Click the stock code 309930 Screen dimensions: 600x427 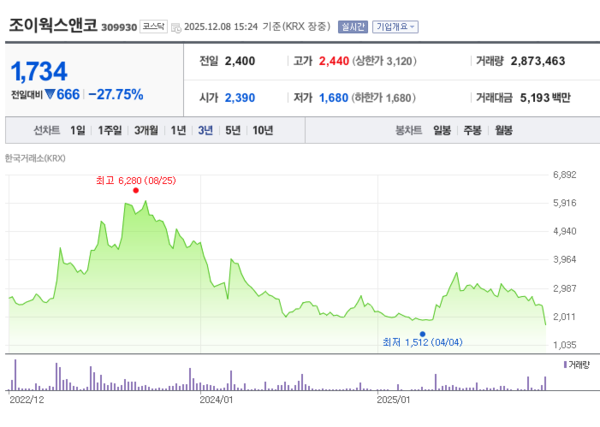[119, 28]
